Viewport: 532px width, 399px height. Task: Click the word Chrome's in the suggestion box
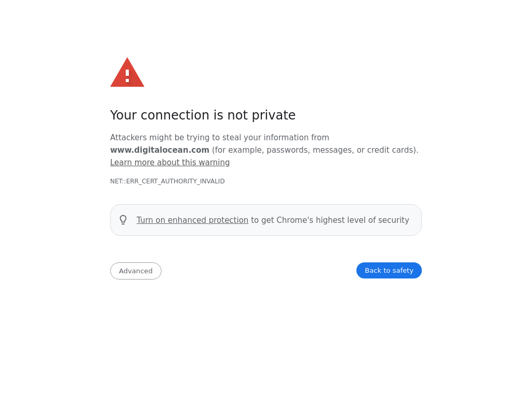pos(295,220)
